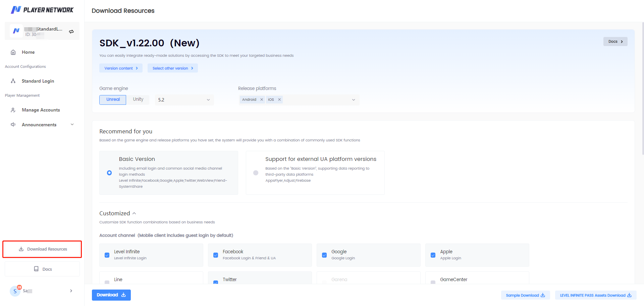Image resolution: width=644 pixels, height=306 pixels.
Task: Select the Basic Version radio button
Action: pos(109,173)
